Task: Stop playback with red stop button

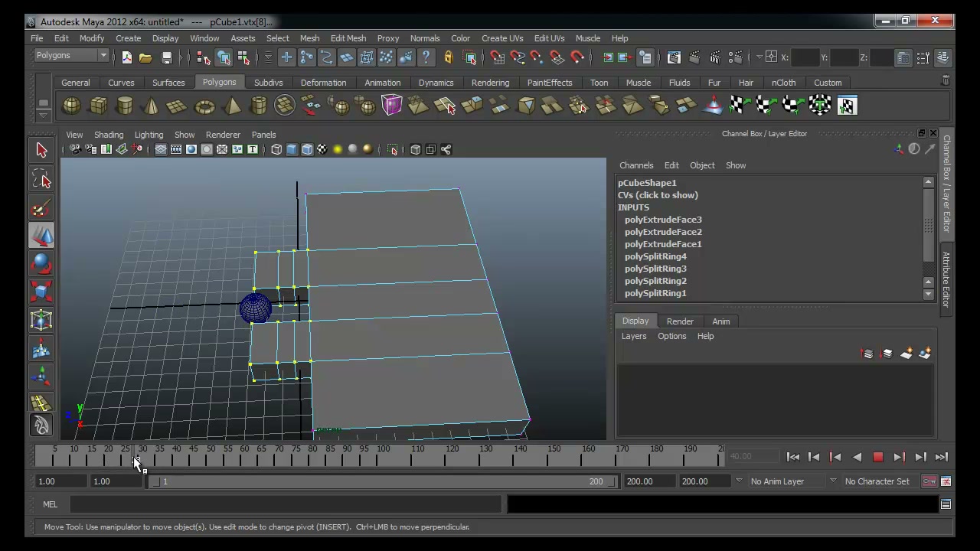Action: click(x=878, y=457)
